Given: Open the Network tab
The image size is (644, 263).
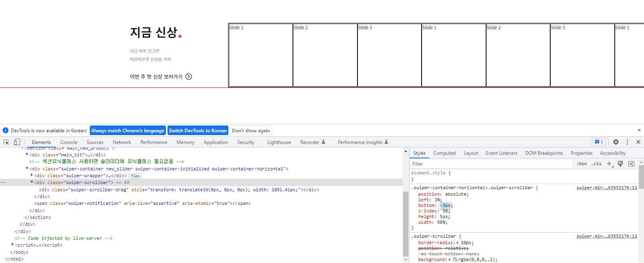Looking at the screenshot, I should [x=122, y=142].
